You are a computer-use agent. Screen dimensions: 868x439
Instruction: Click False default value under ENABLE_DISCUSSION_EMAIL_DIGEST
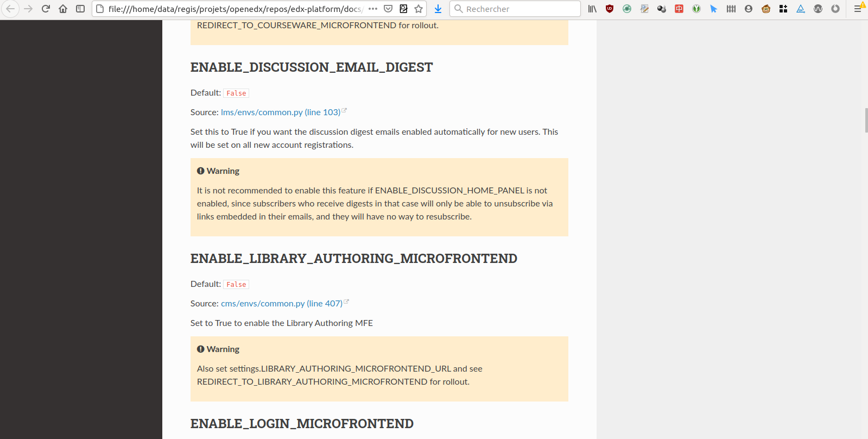pos(236,93)
